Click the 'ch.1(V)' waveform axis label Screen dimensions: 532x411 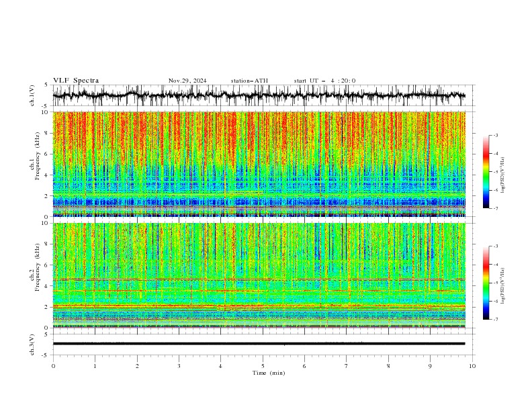point(32,95)
